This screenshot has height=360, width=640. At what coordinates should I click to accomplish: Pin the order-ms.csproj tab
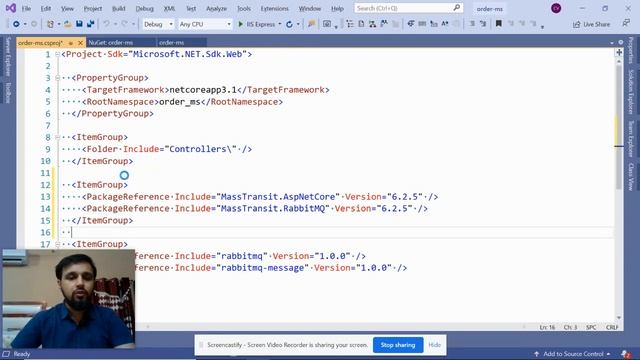coord(71,43)
